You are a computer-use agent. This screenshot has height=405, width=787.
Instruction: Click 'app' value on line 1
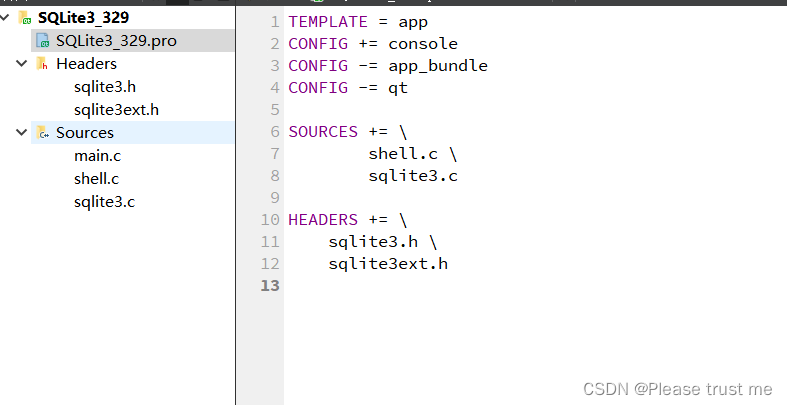point(413,23)
